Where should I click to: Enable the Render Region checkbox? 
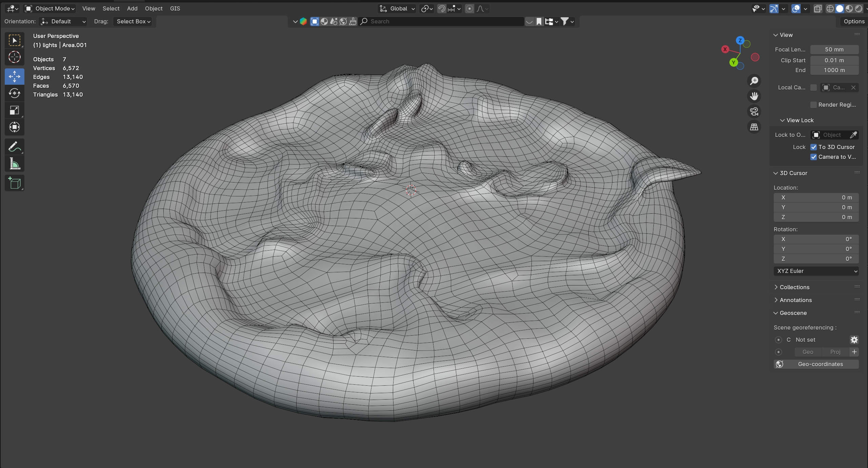point(813,105)
